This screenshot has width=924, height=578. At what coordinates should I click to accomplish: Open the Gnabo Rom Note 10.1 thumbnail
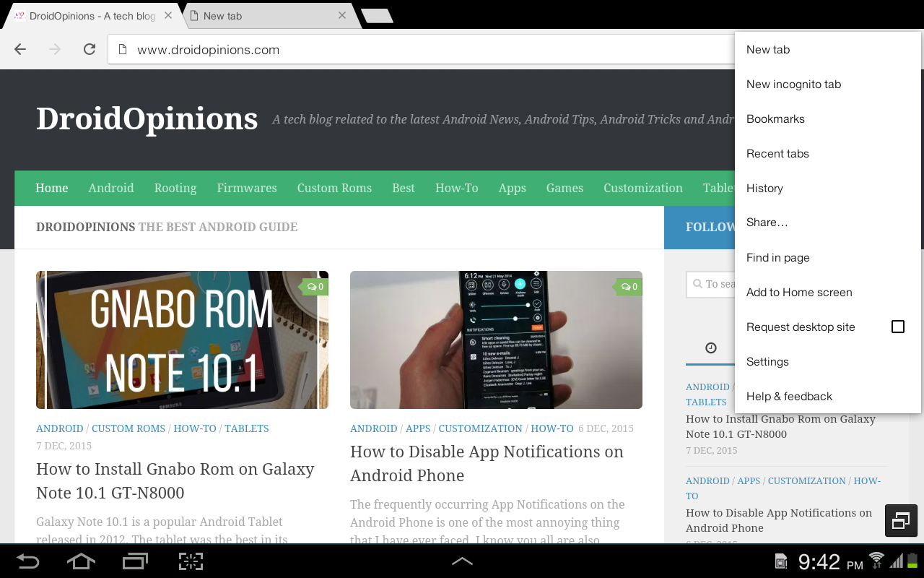(182, 340)
